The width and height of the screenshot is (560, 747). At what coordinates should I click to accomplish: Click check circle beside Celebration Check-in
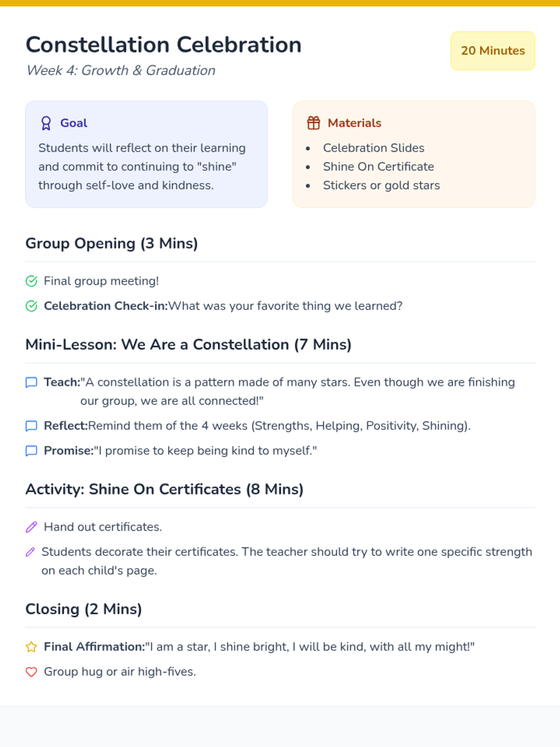click(31, 306)
